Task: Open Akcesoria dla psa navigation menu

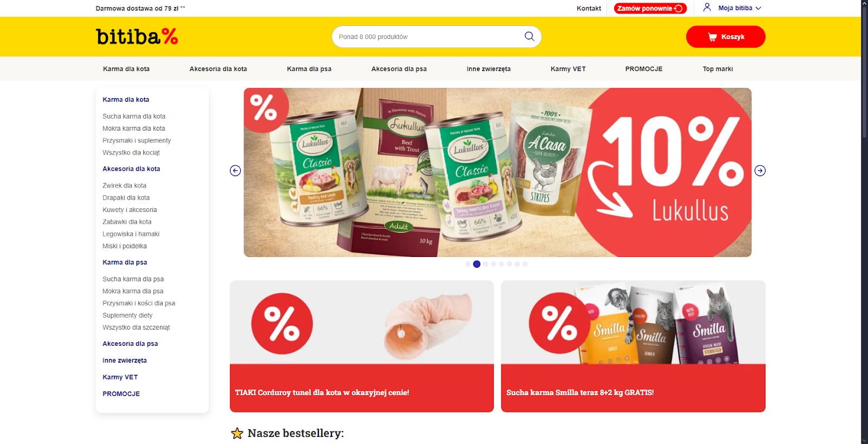Action: 399,69
